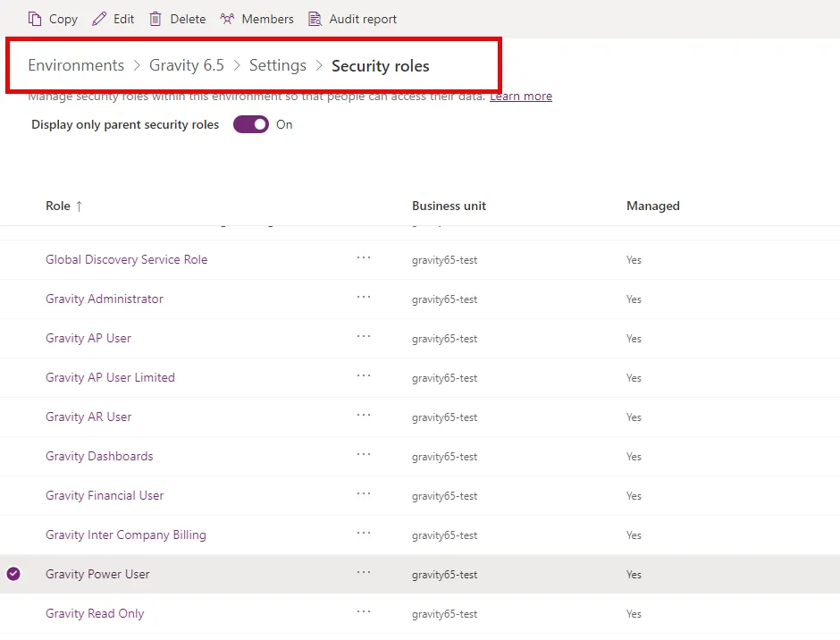Screen dimensions: 840x640
Task: Click gravity65-test in Gravity Read Only row
Action: (445, 614)
